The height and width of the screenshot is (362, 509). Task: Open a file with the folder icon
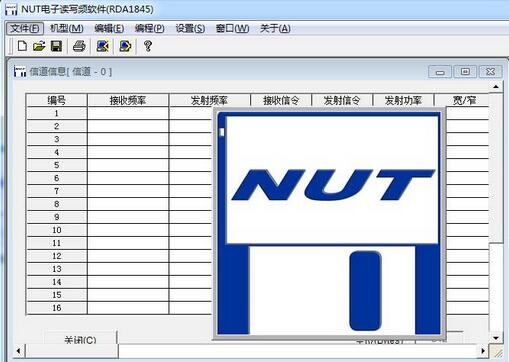pyautogui.click(x=39, y=46)
